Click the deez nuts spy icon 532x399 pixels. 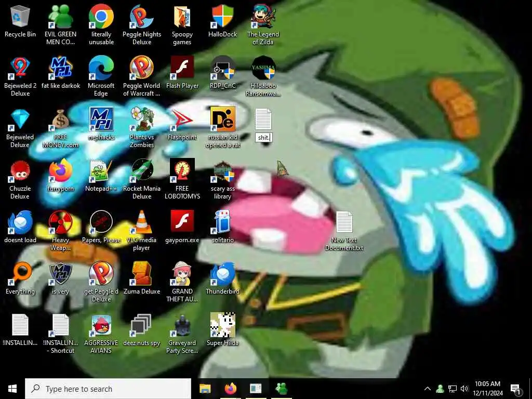click(141, 325)
